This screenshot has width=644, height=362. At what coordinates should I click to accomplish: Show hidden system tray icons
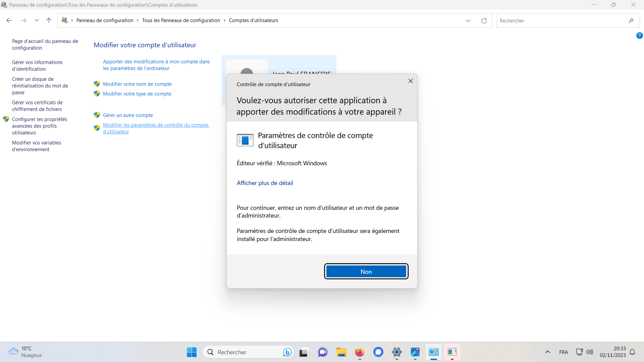click(547, 352)
